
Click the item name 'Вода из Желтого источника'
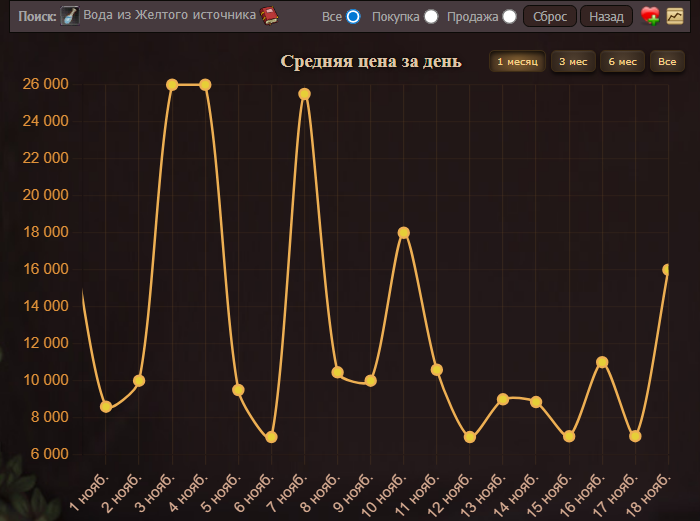(x=169, y=15)
